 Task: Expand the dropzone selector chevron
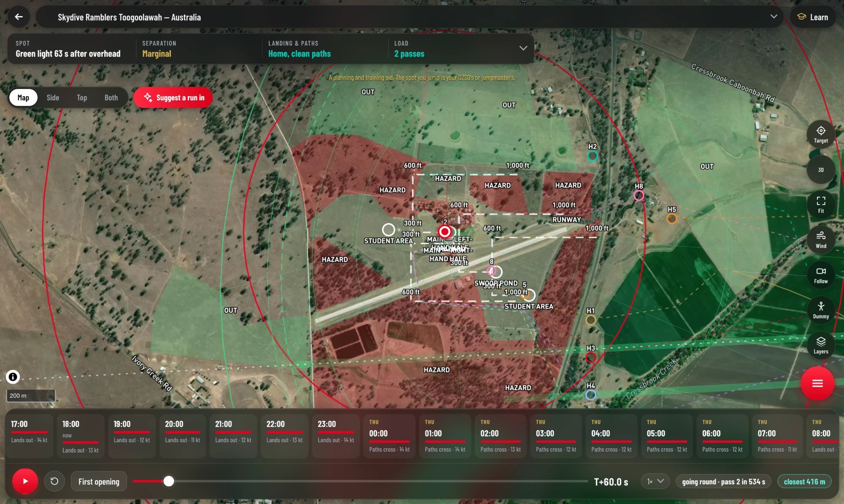click(774, 17)
